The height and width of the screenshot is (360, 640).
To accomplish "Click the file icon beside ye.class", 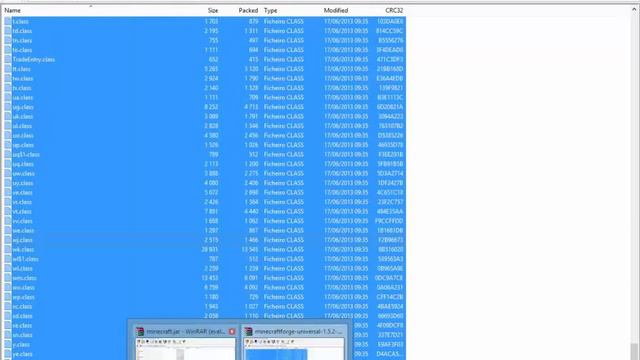I will [x=8, y=354].
